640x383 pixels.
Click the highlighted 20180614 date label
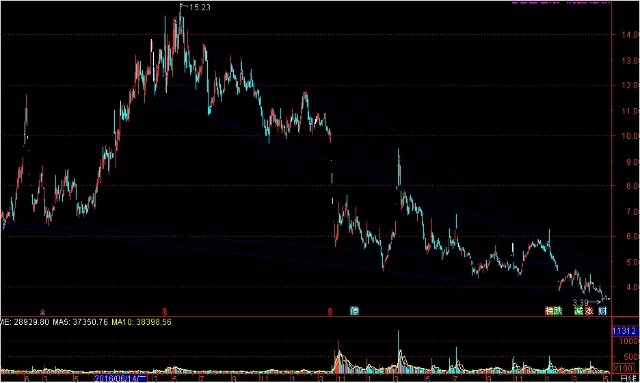point(120,379)
